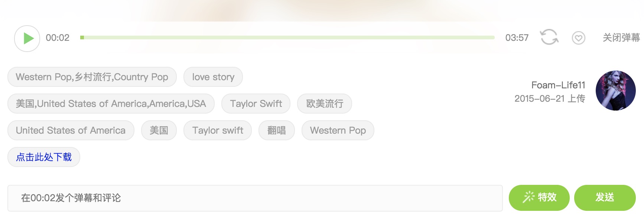The height and width of the screenshot is (219, 644).
Task: Open the "love story" tag
Action: point(213,77)
